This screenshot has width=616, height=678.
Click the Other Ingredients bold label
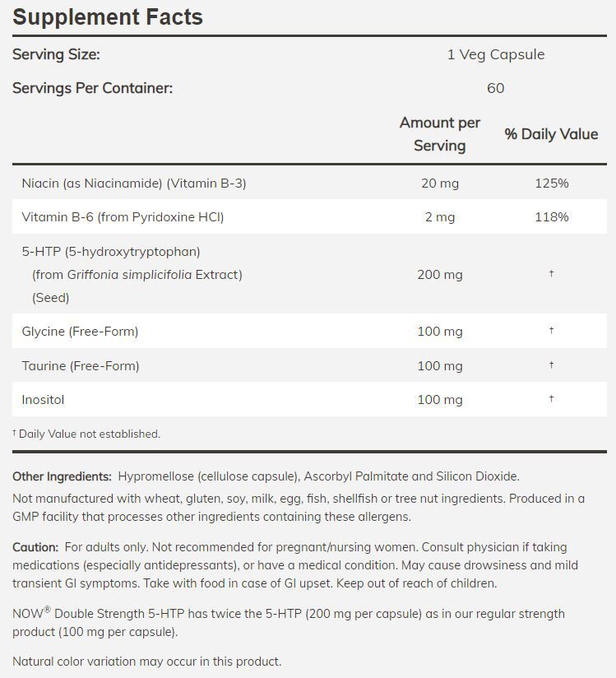pos(62,476)
